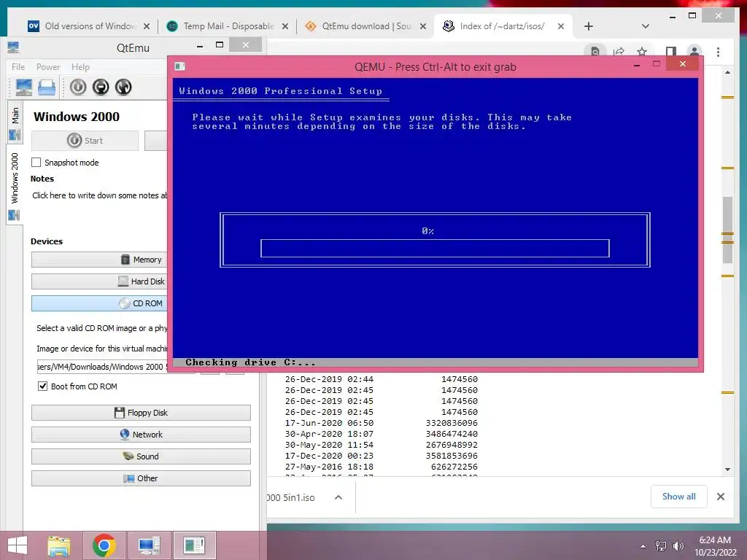Bookmark this page with star icon
This screenshot has height=560, width=747.
tap(642, 52)
